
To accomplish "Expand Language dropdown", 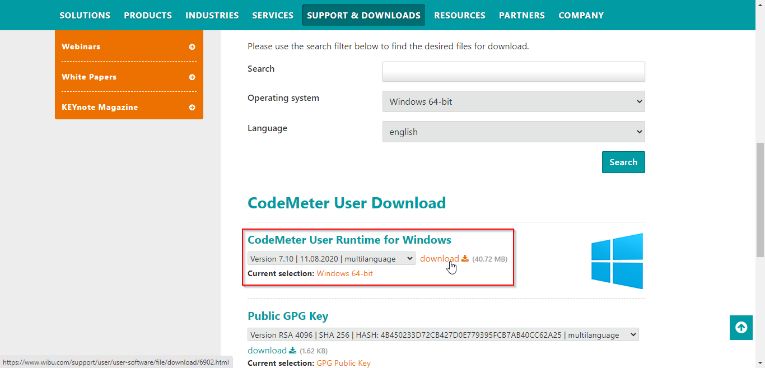I will pyautogui.click(x=513, y=132).
